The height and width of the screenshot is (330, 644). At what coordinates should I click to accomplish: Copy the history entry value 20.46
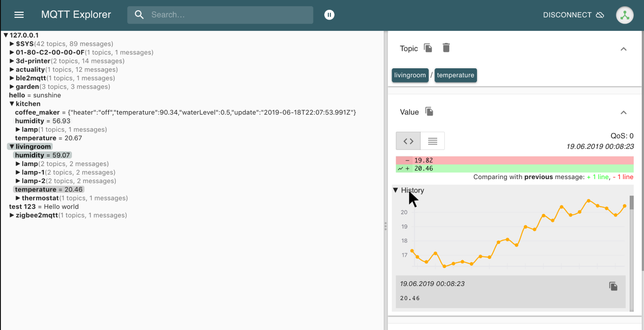click(x=613, y=286)
